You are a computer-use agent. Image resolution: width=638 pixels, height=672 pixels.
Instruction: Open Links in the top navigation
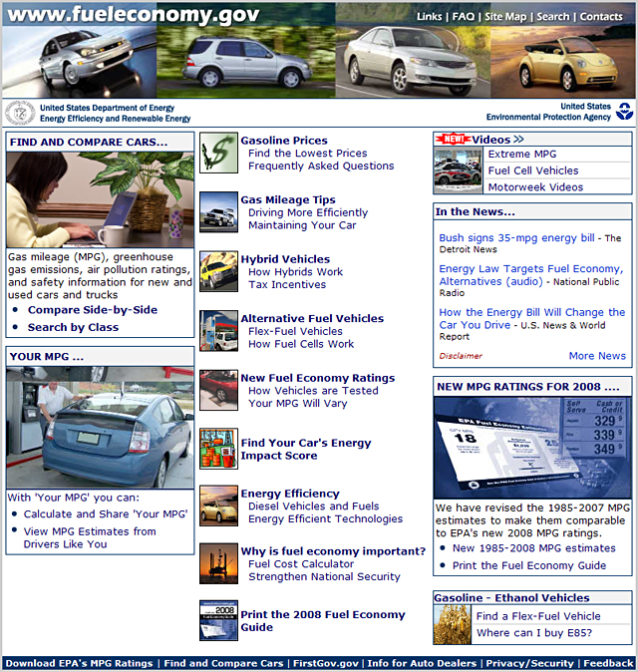pyautogui.click(x=429, y=17)
